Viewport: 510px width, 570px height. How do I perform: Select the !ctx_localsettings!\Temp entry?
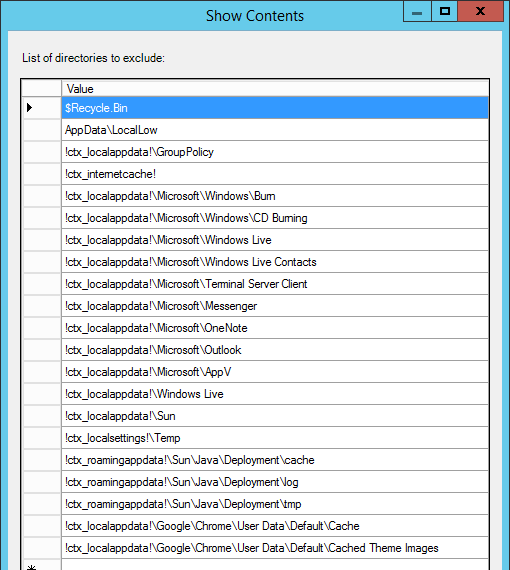[275, 438]
